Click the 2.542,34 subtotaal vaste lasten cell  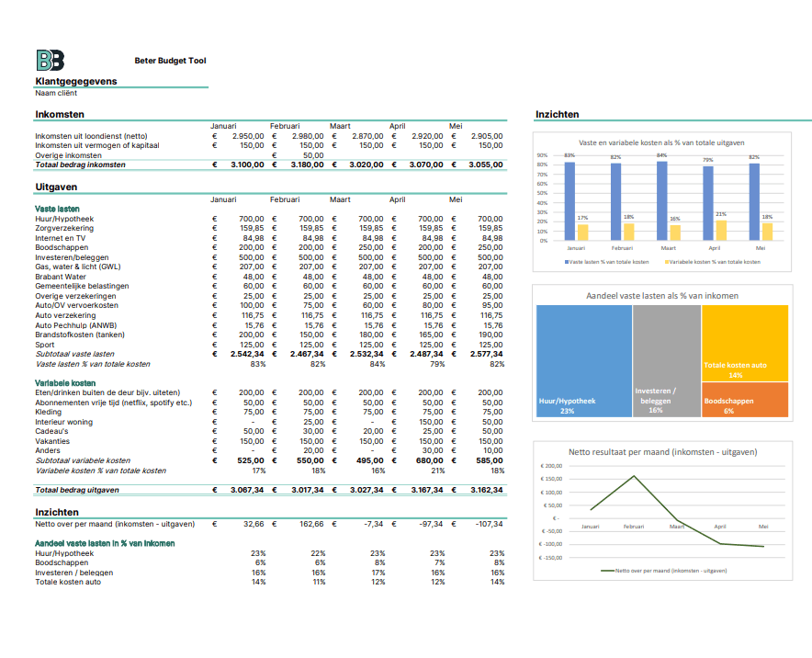click(x=247, y=355)
